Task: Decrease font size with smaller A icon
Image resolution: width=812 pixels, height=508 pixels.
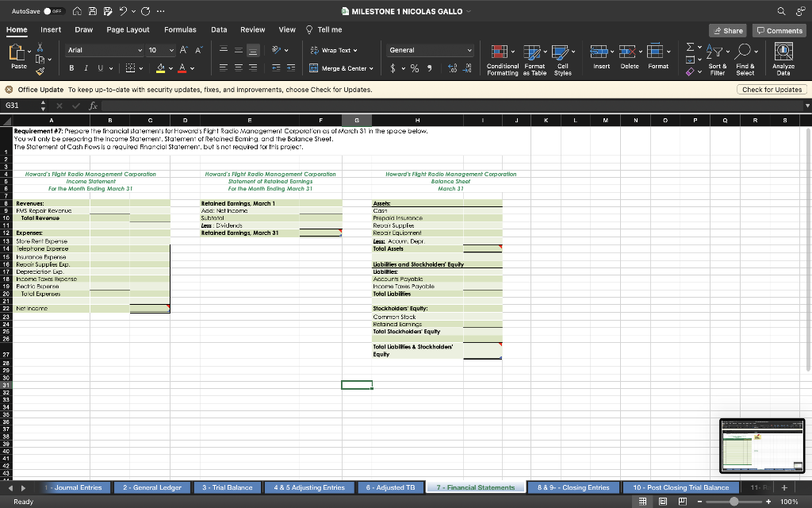Action: 198,50
